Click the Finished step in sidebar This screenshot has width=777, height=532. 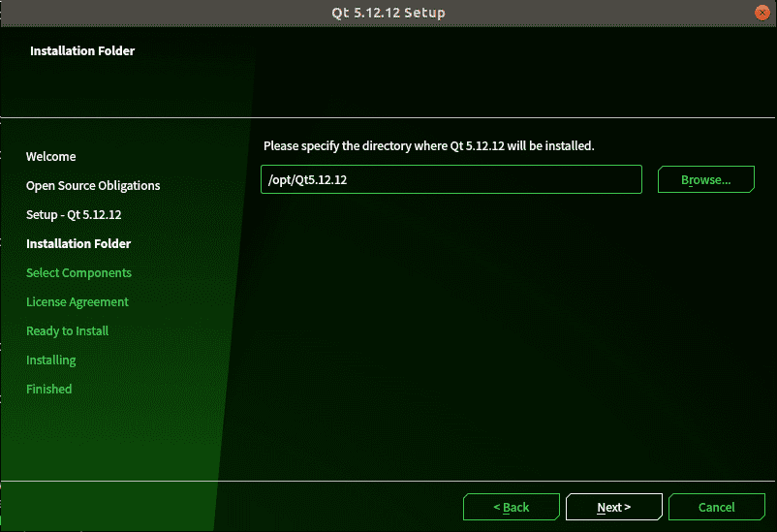point(48,390)
